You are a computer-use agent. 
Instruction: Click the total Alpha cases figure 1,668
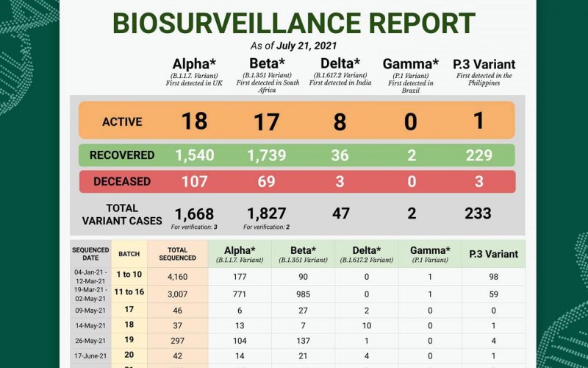tap(194, 213)
